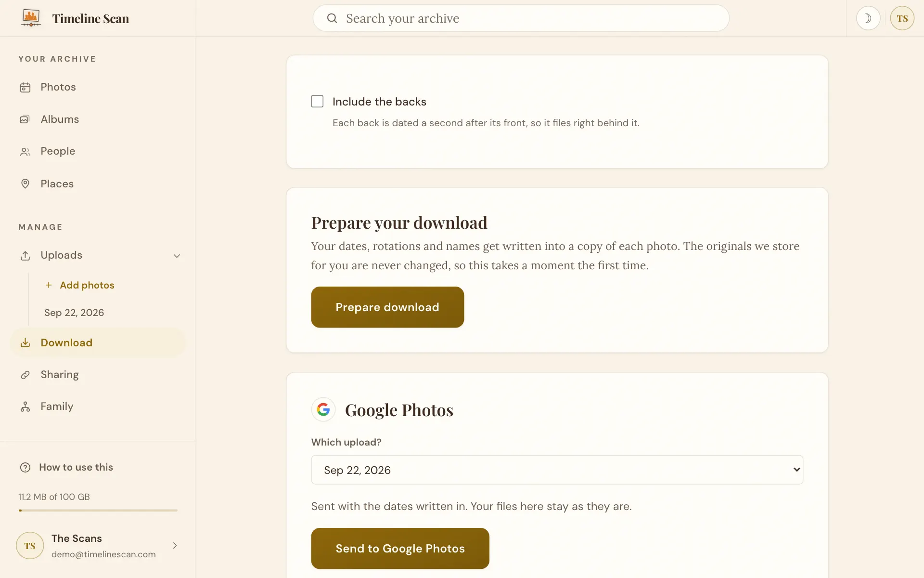Click the Include the backs label
This screenshot has height=578, width=924.
pos(379,102)
